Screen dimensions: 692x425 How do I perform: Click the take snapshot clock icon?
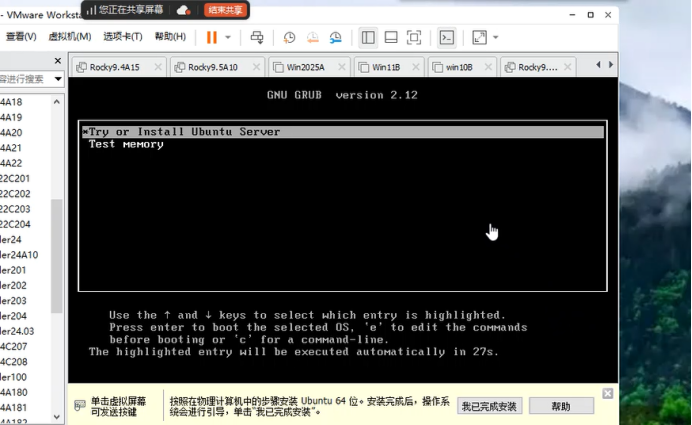click(289, 37)
